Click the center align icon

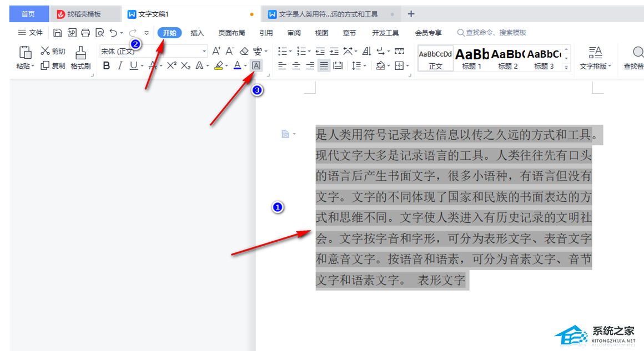click(x=296, y=65)
